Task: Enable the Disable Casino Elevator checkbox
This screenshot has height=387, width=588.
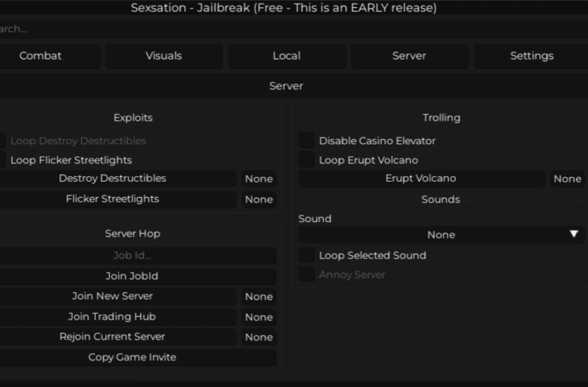Action: pos(306,140)
